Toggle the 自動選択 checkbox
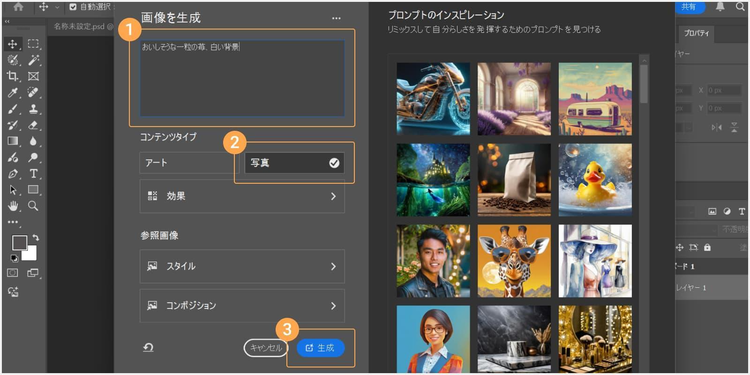Screen dimensions: 750x375 click(73, 7)
